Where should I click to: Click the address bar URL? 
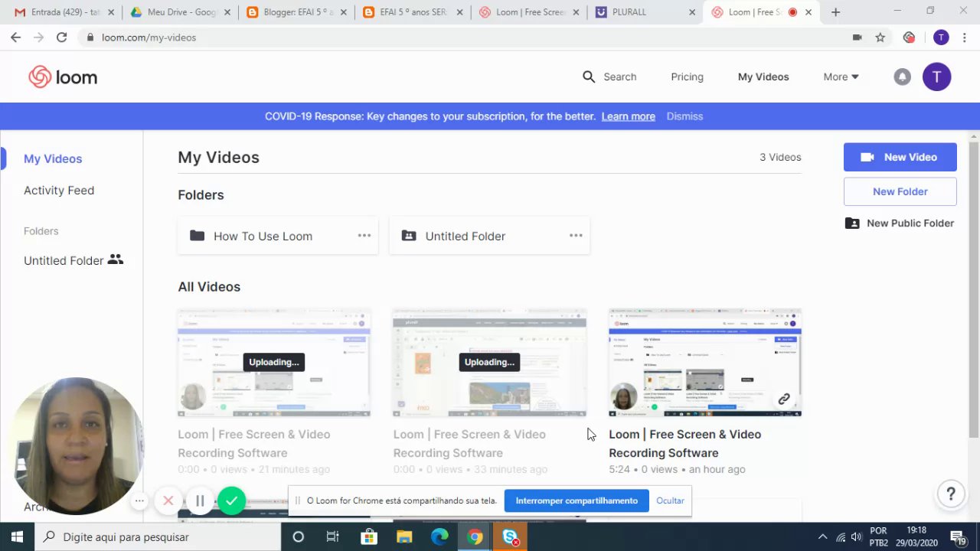[149, 37]
